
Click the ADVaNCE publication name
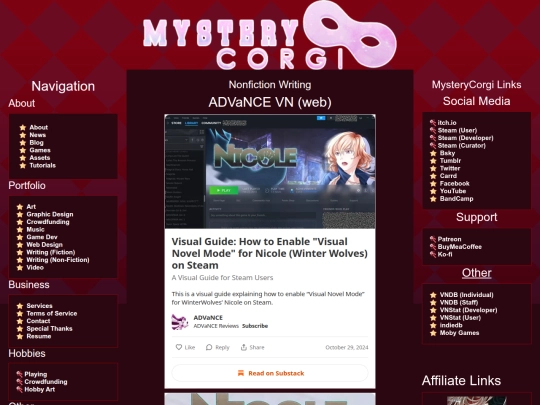point(208,318)
